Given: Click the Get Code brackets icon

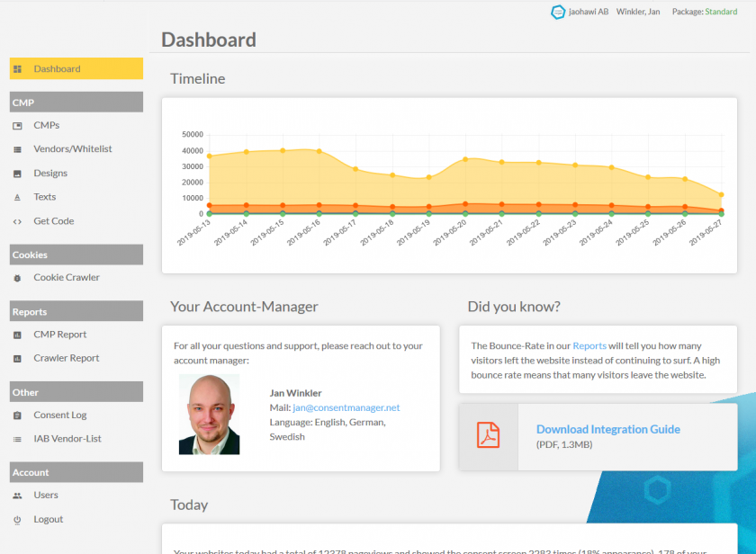Looking at the screenshot, I should (x=17, y=221).
